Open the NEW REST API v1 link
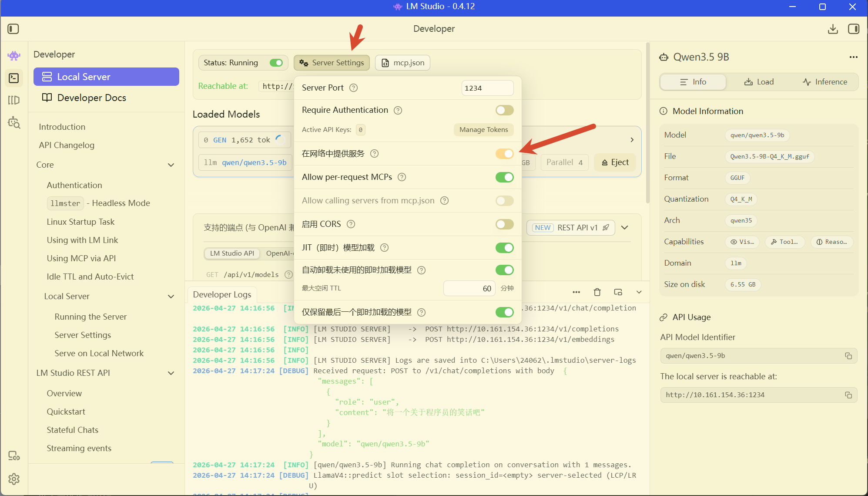Image resolution: width=868 pixels, height=496 pixels. [x=570, y=228]
